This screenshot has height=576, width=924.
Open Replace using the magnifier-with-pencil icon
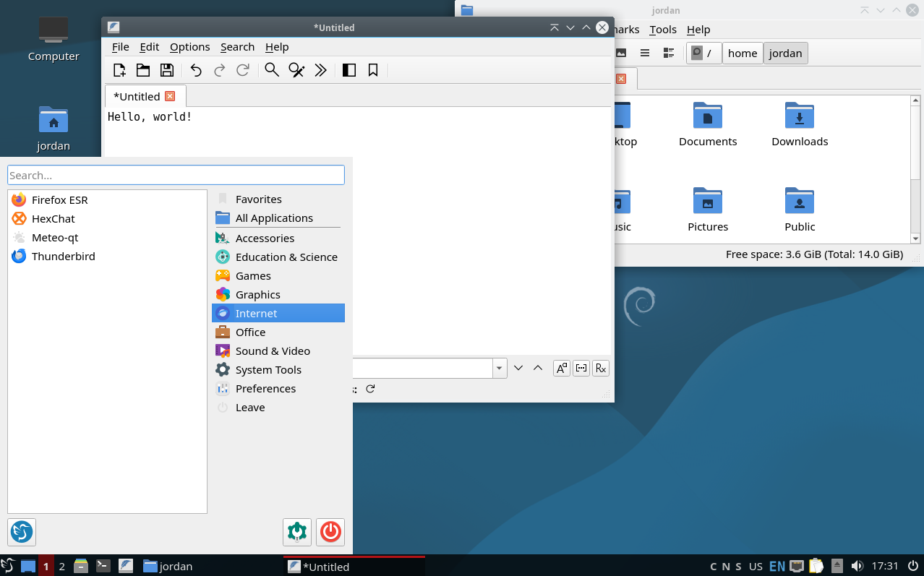pyautogui.click(x=296, y=70)
